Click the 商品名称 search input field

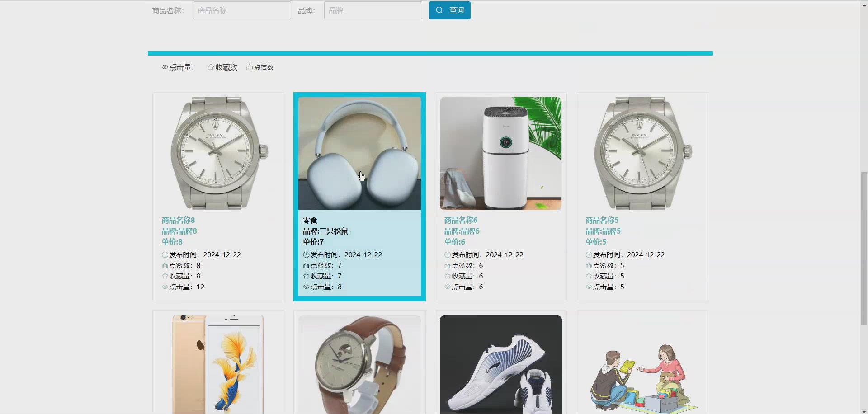[x=241, y=10]
